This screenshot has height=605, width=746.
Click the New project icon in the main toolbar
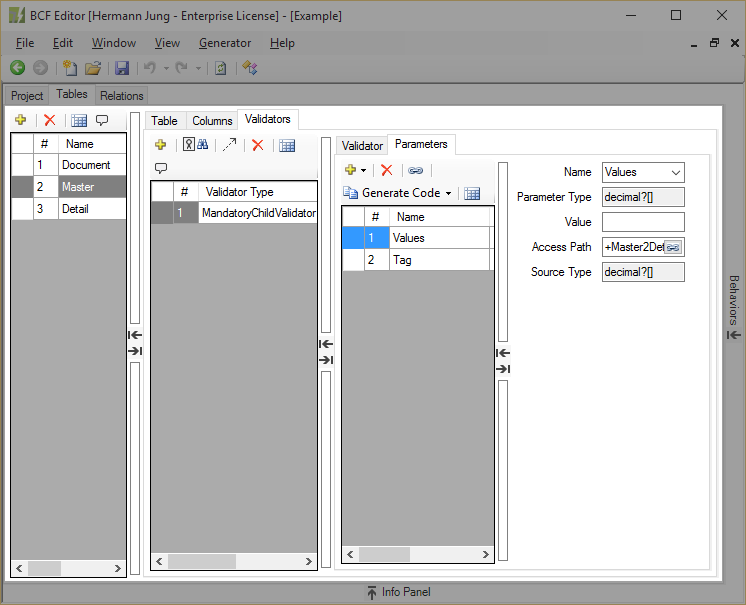pyautogui.click(x=70, y=68)
